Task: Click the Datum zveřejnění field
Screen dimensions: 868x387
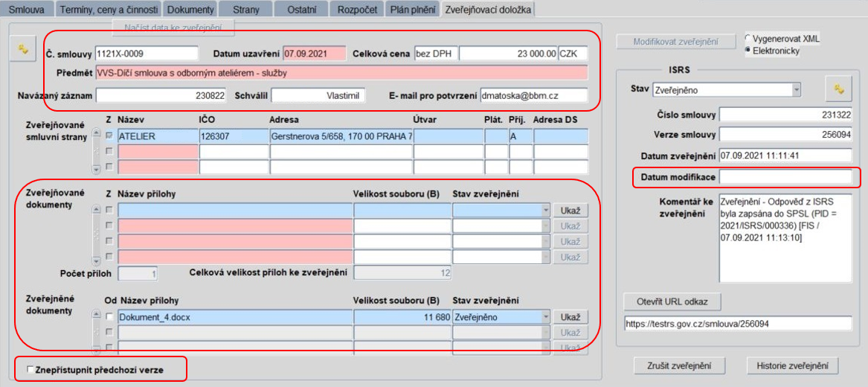Action: [785, 156]
